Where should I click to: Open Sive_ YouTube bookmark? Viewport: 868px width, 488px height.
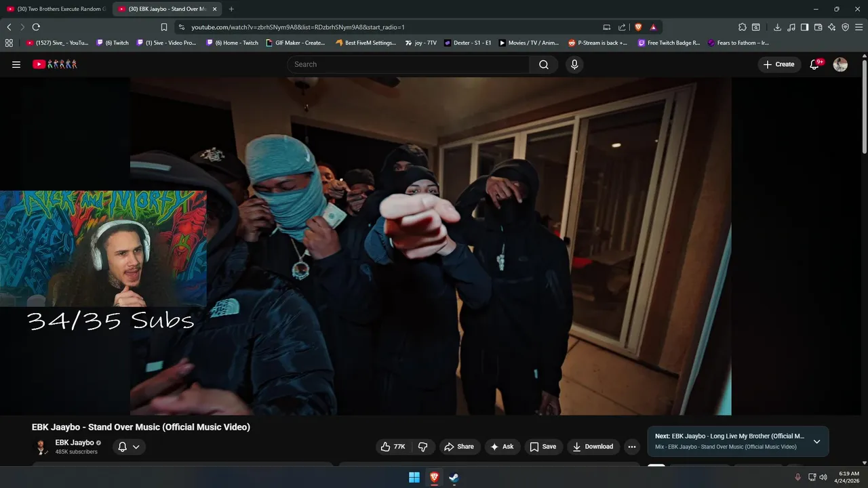tap(58, 43)
